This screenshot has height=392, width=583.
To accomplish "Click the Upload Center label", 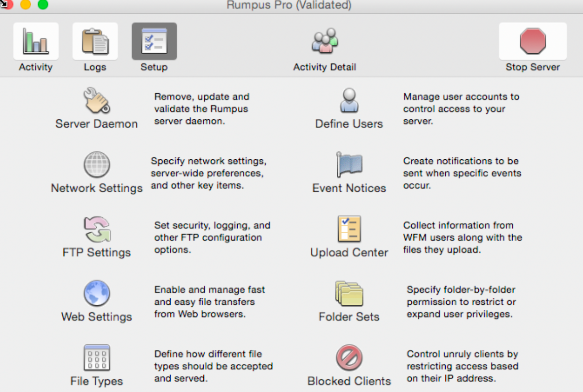I will [349, 253].
